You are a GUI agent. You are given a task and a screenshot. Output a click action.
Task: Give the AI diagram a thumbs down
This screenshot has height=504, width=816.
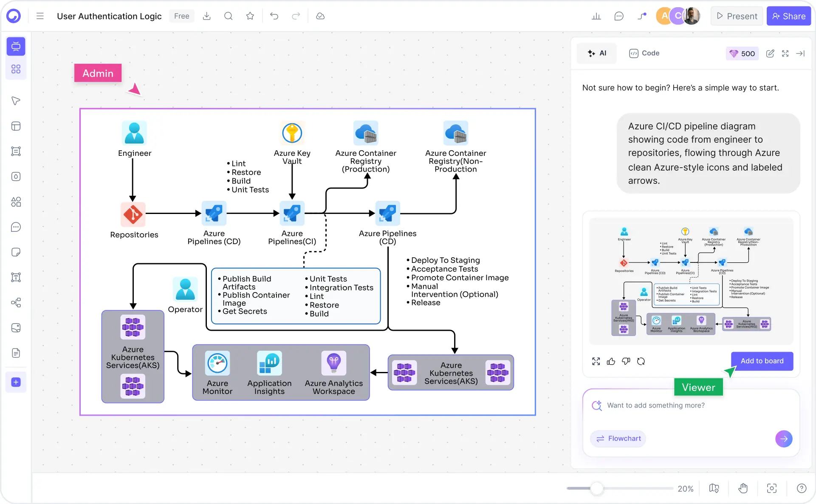click(x=625, y=361)
